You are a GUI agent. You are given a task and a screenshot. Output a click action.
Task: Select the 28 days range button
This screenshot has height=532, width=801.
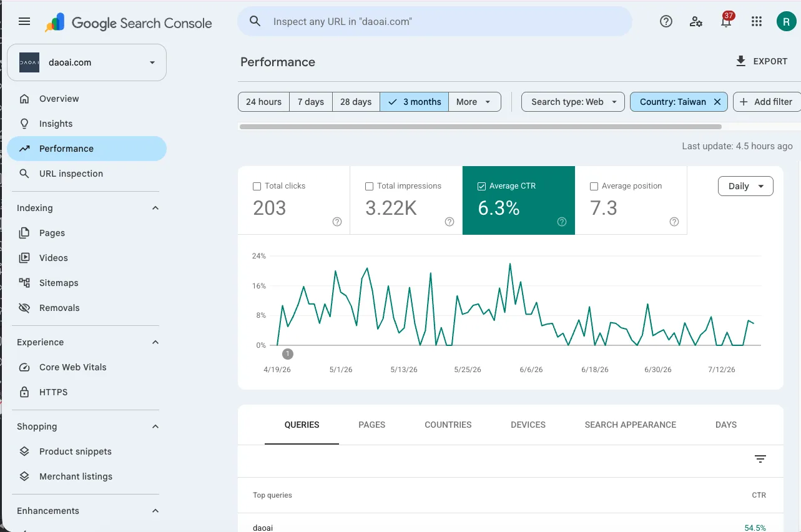pos(356,102)
